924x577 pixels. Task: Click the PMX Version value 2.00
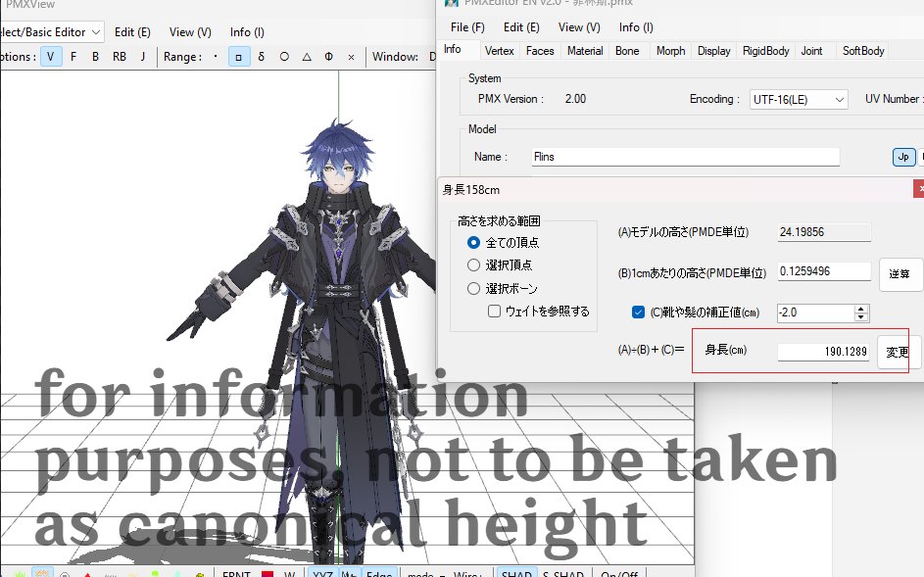pos(575,99)
